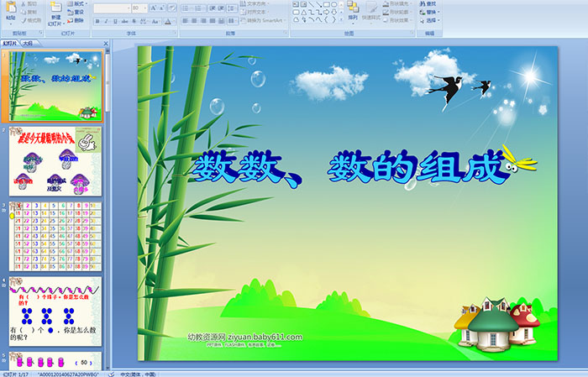Click the Shrink Font small A icon
The image size is (588, 377).
(x=162, y=8)
